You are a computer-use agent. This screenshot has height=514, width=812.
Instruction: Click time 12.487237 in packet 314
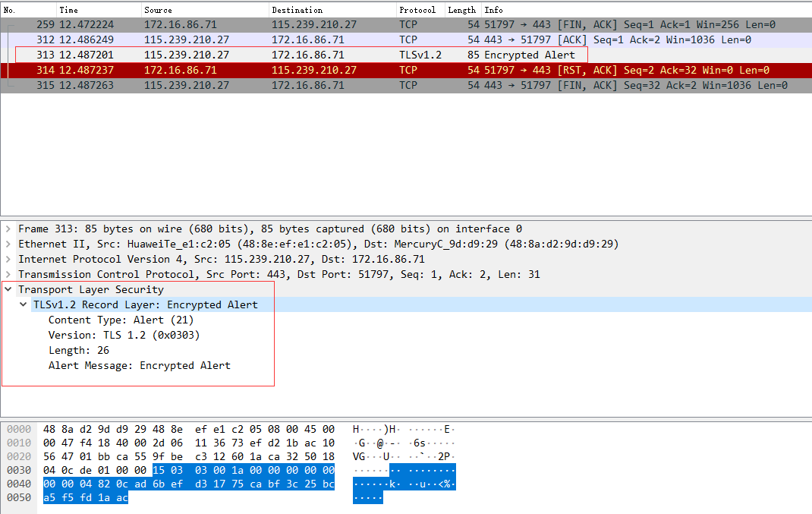tap(86, 70)
